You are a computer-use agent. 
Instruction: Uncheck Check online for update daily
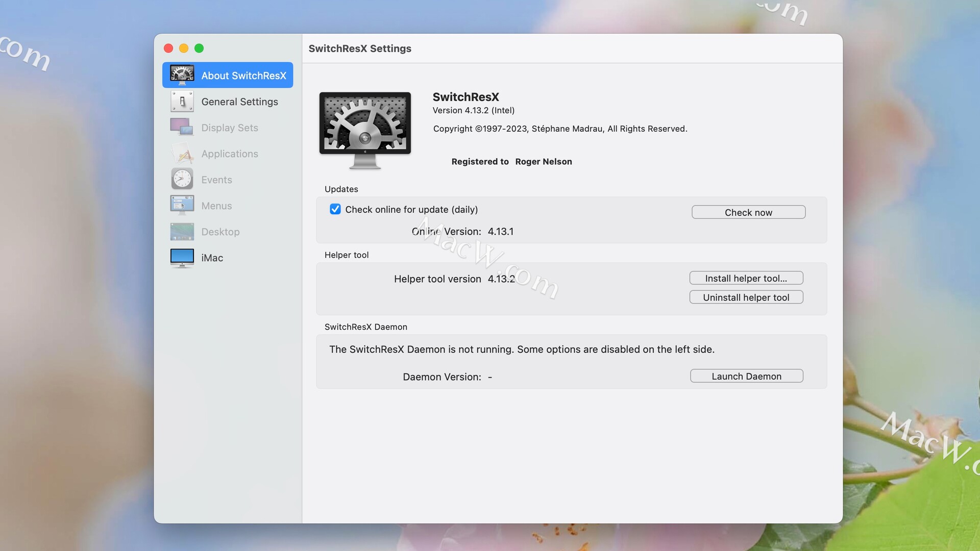click(x=335, y=209)
